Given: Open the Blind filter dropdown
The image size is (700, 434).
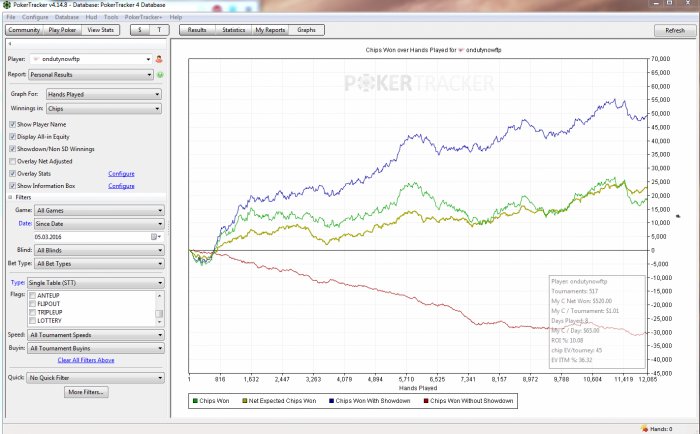Looking at the screenshot, I should click(100, 250).
